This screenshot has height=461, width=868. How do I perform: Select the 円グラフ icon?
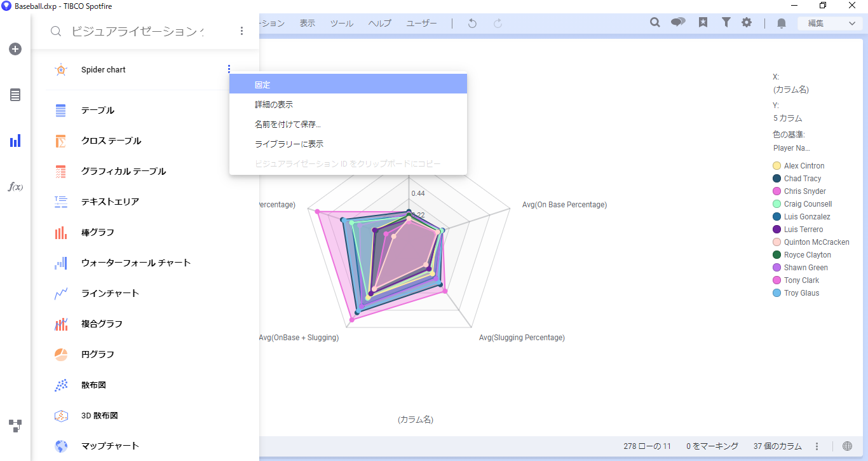point(61,355)
